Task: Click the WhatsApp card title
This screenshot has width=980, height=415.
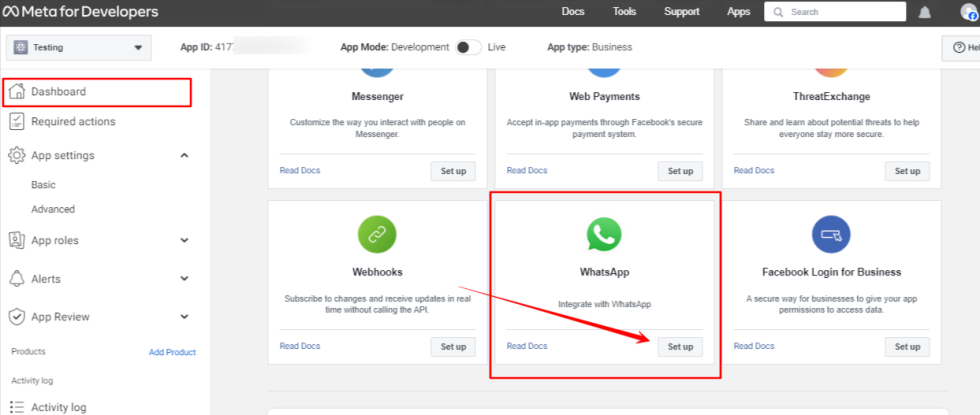Action: point(604,272)
